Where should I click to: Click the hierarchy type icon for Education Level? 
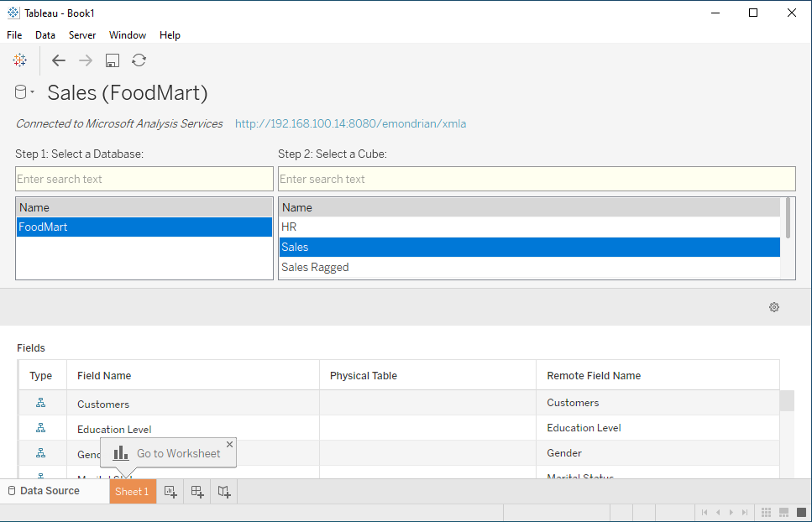tap(41, 428)
